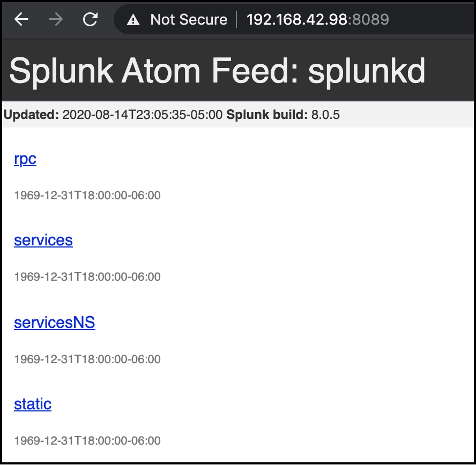
Task: Reload the page with the refresh icon
Action: (90, 20)
